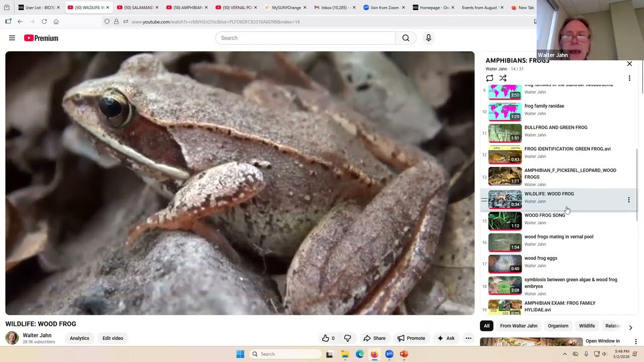Click the browser back arrow
This screenshot has width=644, height=362.
pos(20,22)
